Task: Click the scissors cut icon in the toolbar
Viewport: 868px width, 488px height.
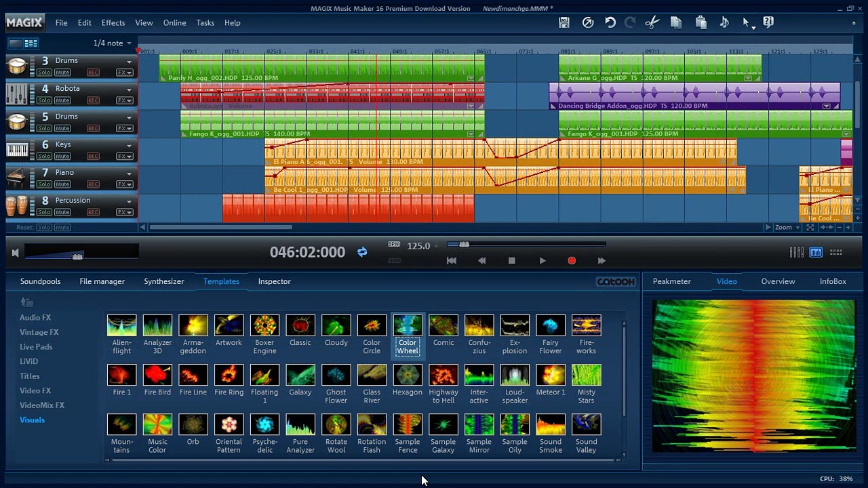Action: tap(652, 22)
